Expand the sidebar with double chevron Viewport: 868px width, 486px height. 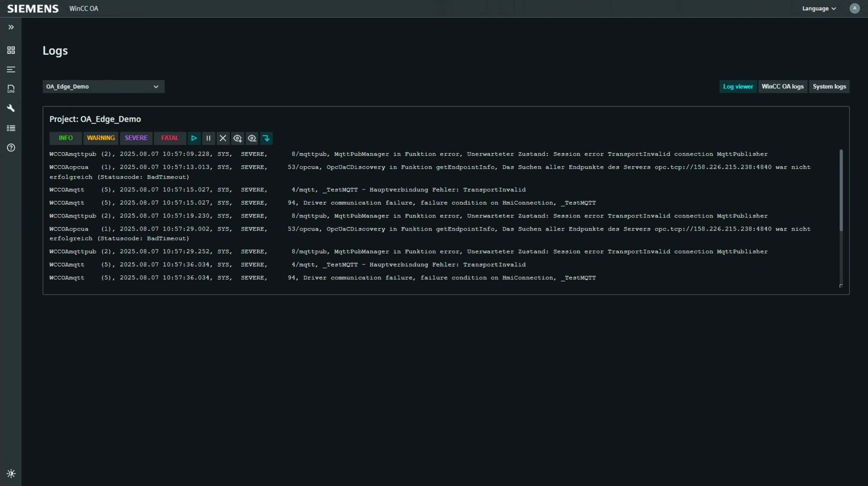pyautogui.click(x=11, y=27)
